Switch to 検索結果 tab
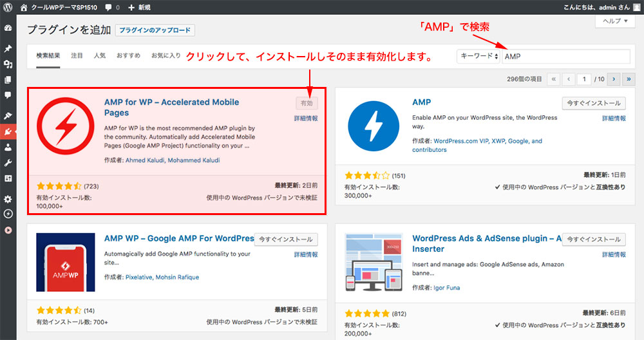644x340 pixels. point(48,55)
